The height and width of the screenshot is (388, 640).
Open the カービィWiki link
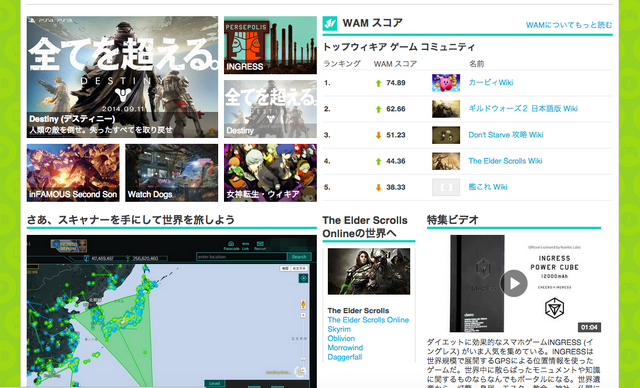coord(491,82)
